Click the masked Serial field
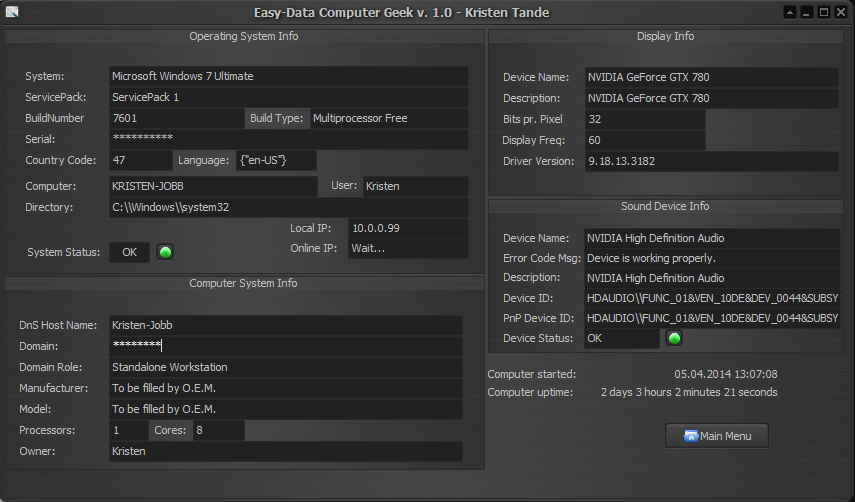Screen dimensions: 855x502 [x=288, y=139]
